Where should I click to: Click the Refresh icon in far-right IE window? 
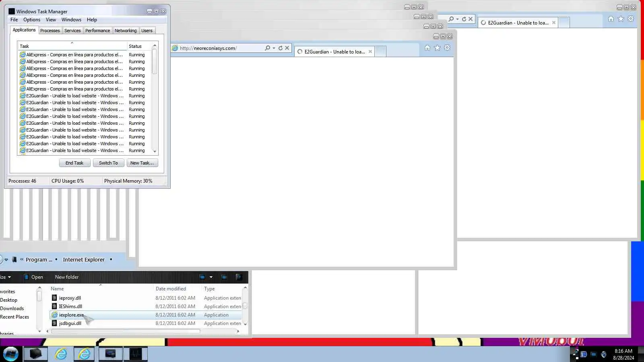pos(464,19)
